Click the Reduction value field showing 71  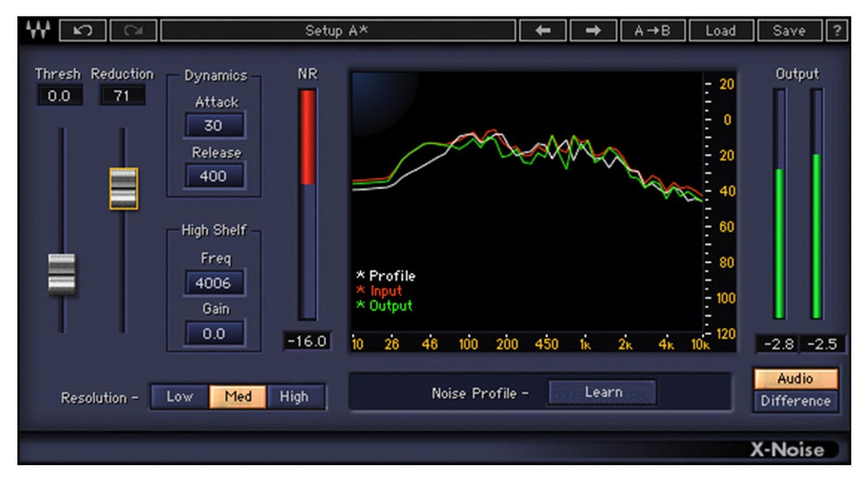coord(123,95)
